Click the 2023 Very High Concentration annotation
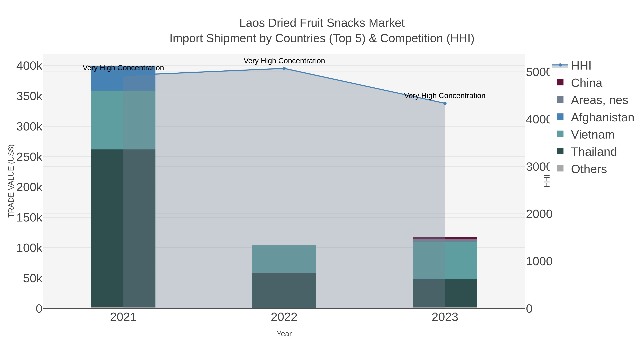 tap(445, 96)
